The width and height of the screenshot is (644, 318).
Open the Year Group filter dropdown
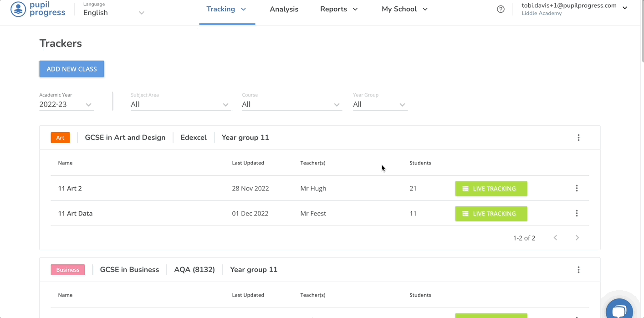pyautogui.click(x=380, y=104)
